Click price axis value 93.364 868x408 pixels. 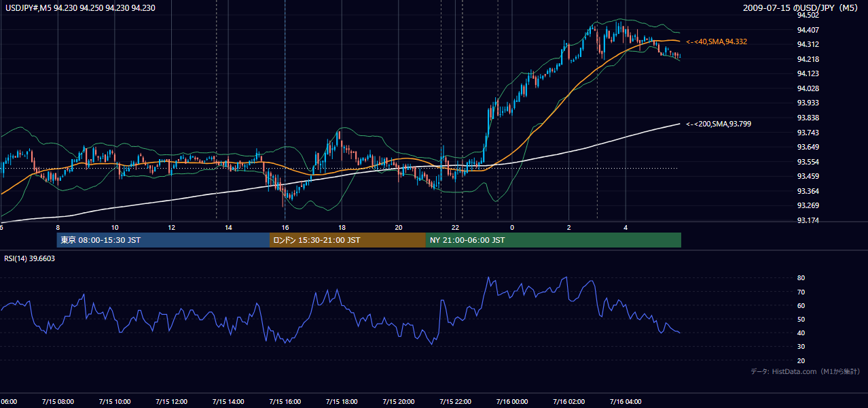click(808, 191)
